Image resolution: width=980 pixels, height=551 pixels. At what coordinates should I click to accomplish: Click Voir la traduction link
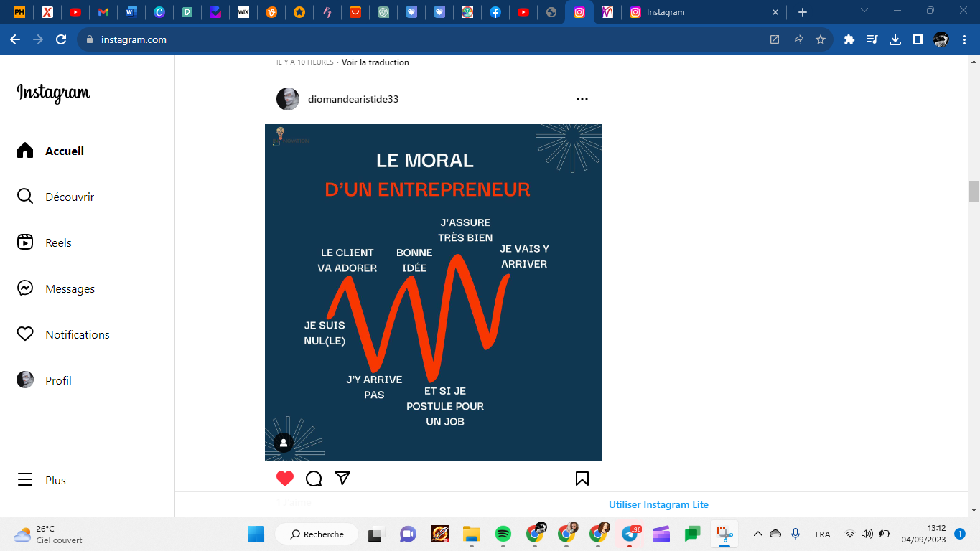coord(375,62)
